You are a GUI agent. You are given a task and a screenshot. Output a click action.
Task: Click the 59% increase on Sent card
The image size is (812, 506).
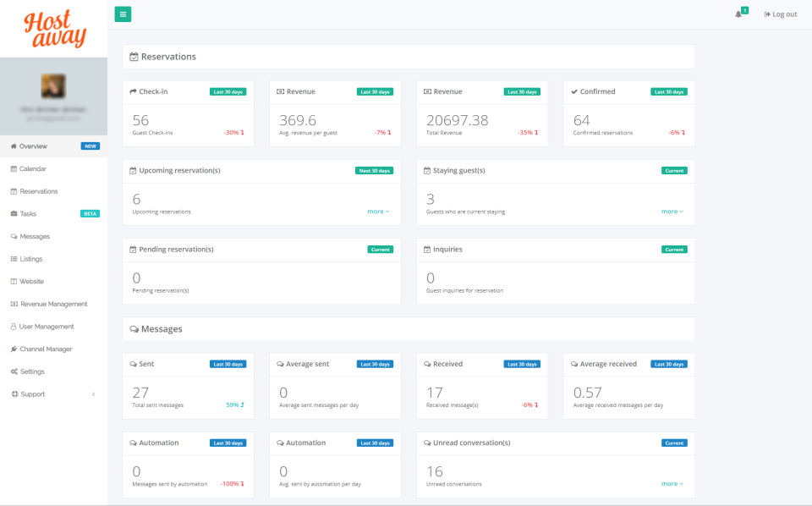point(235,405)
